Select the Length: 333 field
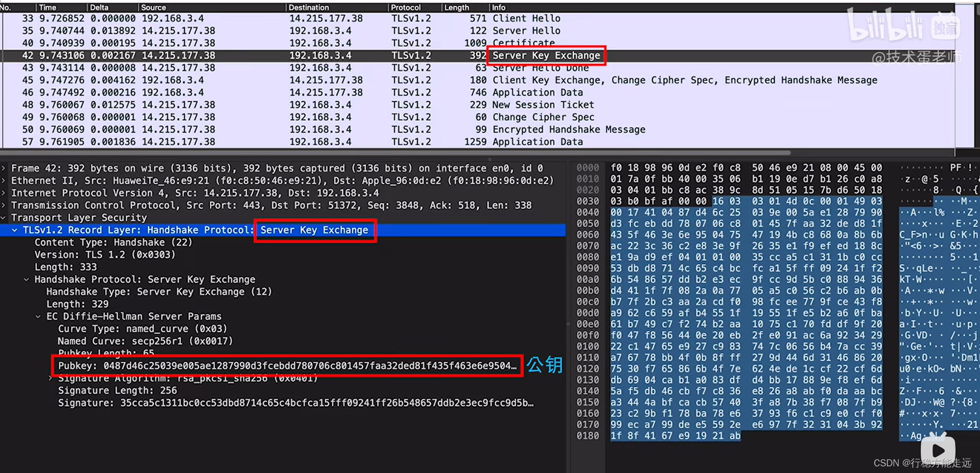The image size is (980, 473). click(x=65, y=267)
